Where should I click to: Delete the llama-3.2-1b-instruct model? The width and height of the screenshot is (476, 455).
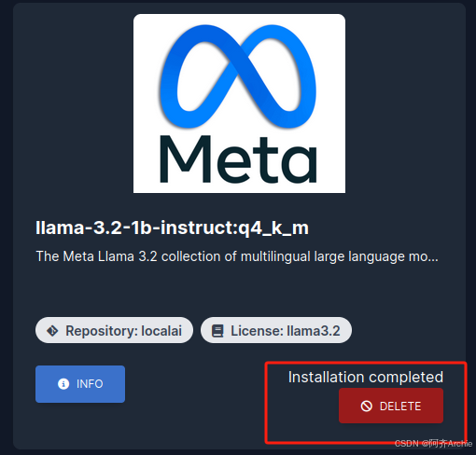tap(391, 406)
